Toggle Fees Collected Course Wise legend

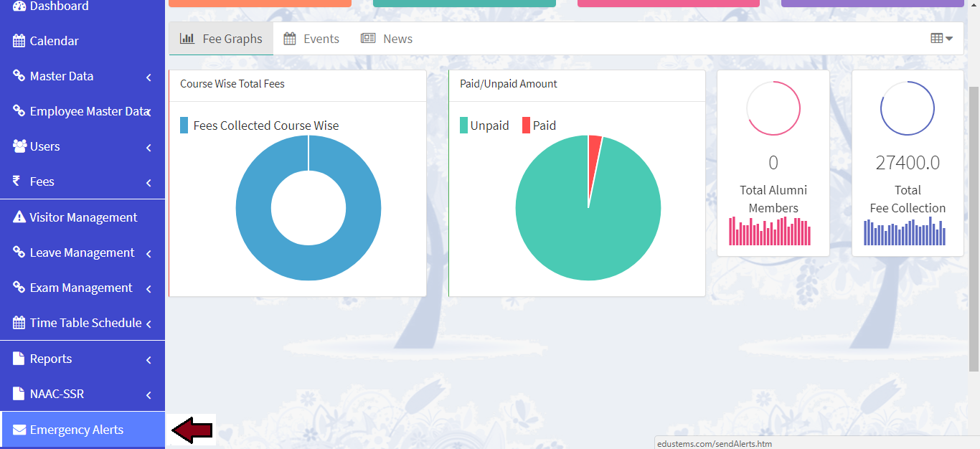pyautogui.click(x=259, y=126)
